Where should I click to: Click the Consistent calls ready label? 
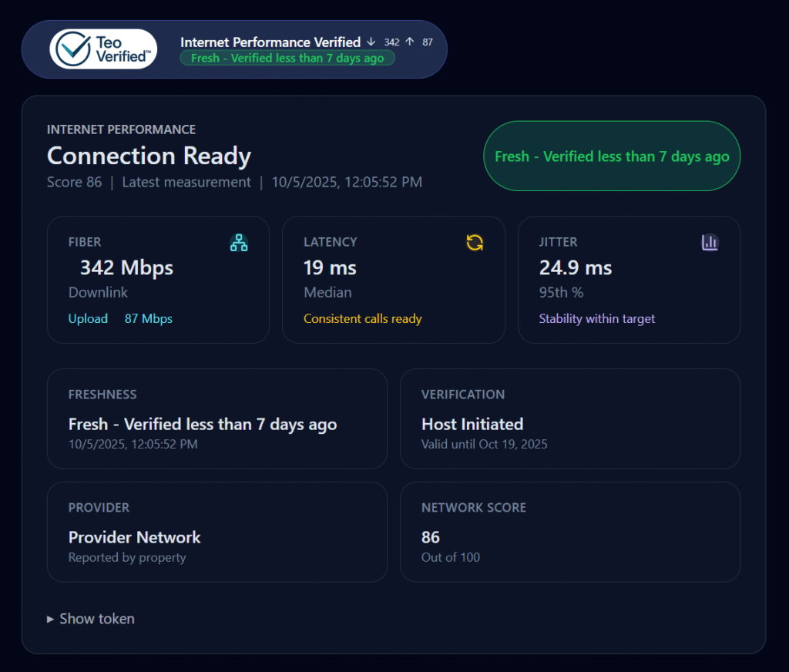click(x=362, y=319)
